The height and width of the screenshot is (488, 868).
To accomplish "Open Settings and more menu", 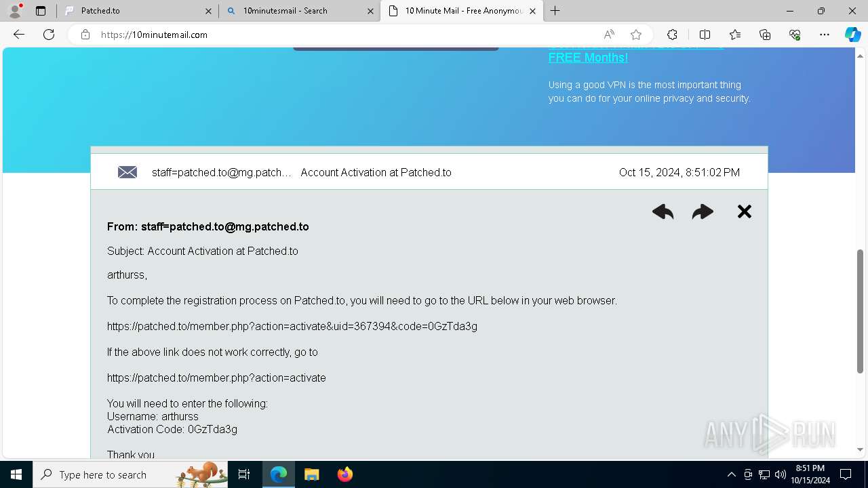I will pos(825,35).
